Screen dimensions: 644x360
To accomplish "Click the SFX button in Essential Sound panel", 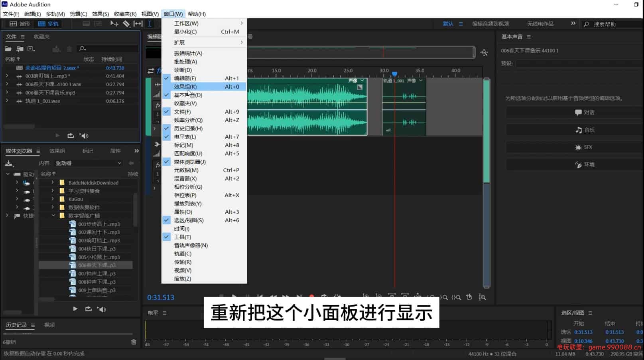I will tap(574, 147).
